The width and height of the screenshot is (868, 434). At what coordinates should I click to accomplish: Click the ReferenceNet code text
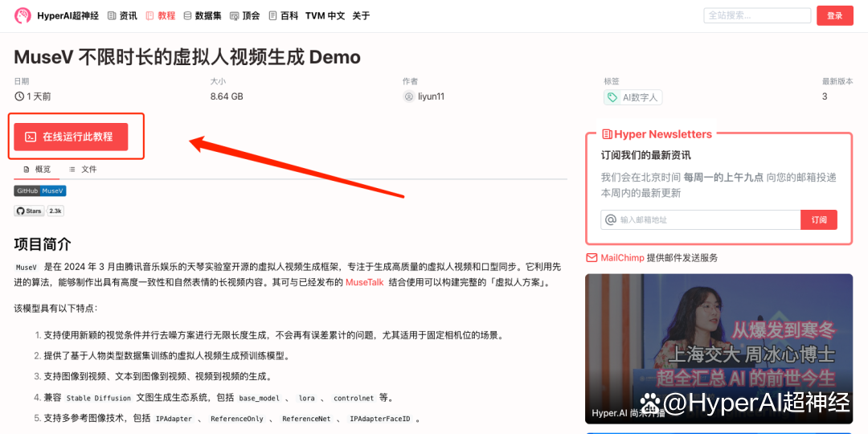pos(305,419)
